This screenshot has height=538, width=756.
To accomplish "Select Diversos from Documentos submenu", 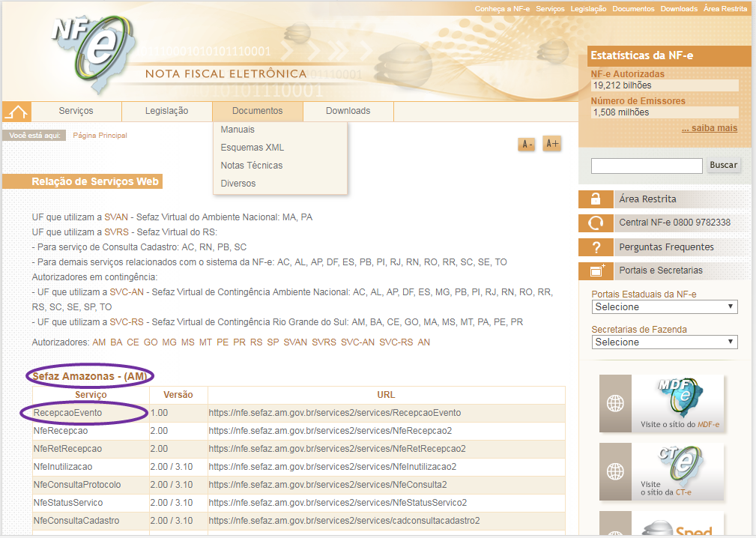I will tap(238, 184).
